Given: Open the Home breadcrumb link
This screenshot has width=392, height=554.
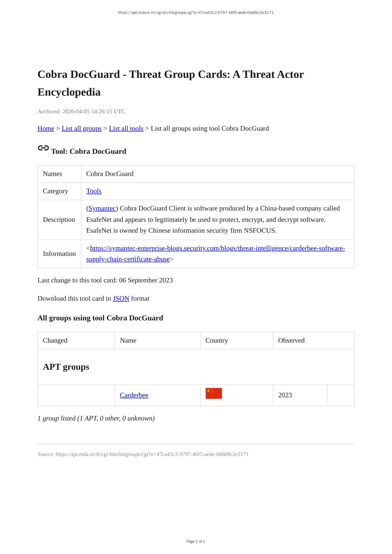Looking at the screenshot, I should click(46, 128).
